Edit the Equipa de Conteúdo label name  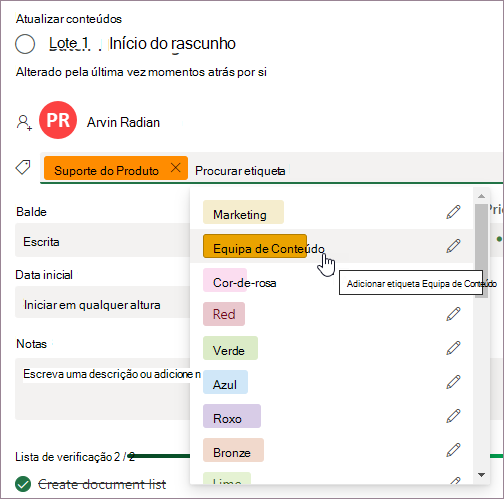(453, 246)
